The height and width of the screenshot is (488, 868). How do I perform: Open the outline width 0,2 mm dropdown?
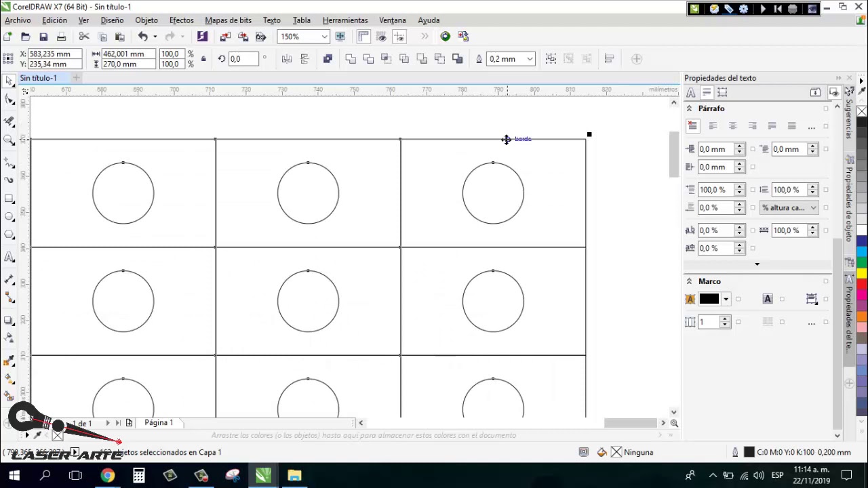[530, 59]
